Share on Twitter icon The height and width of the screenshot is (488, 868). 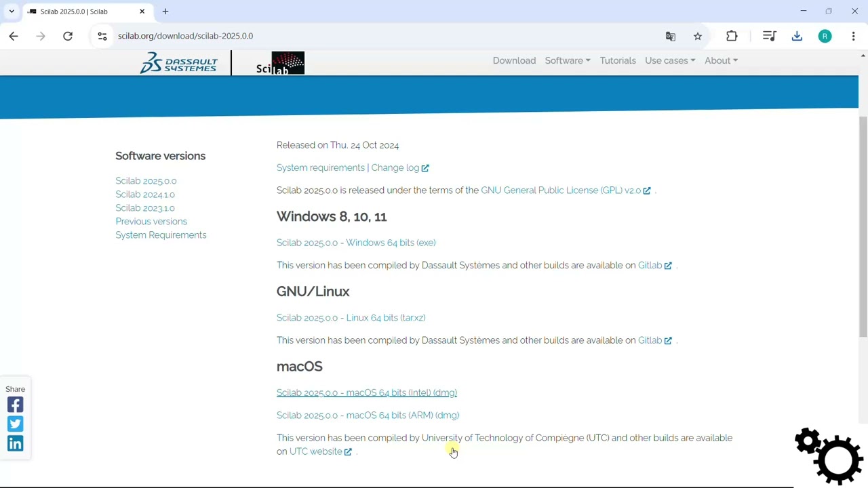15,424
